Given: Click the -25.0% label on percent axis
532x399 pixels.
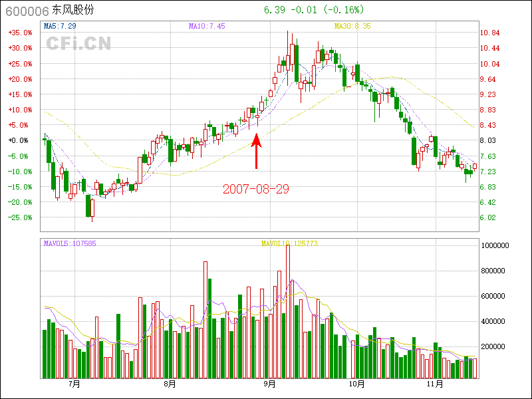Looking at the screenshot, I should click(x=21, y=217).
